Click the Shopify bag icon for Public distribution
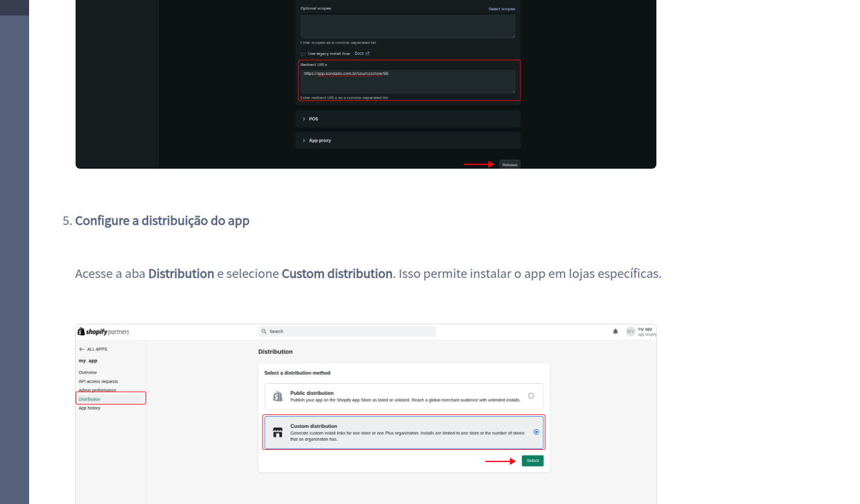Image resolution: width=860 pixels, height=504 pixels. pyautogui.click(x=277, y=397)
